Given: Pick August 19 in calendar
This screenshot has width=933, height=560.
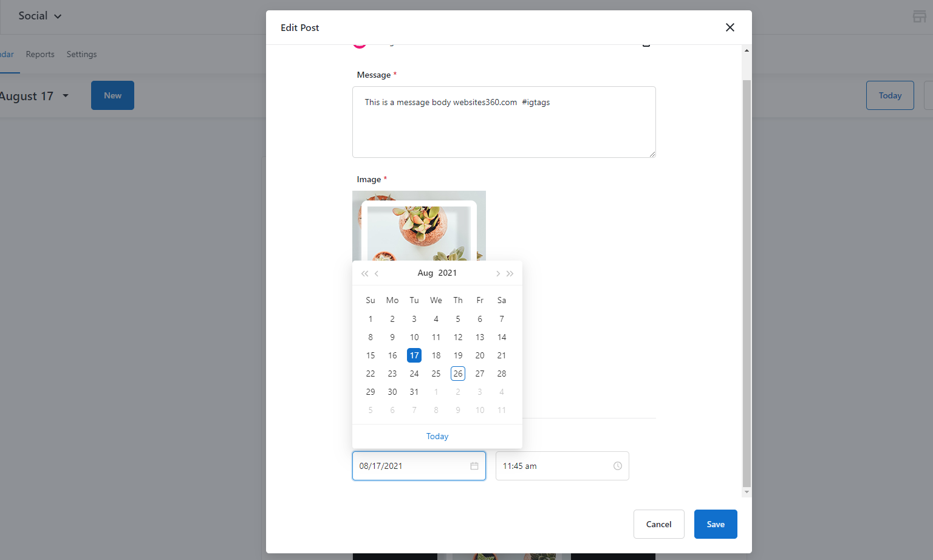Looking at the screenshot, I should coord(458,355).
